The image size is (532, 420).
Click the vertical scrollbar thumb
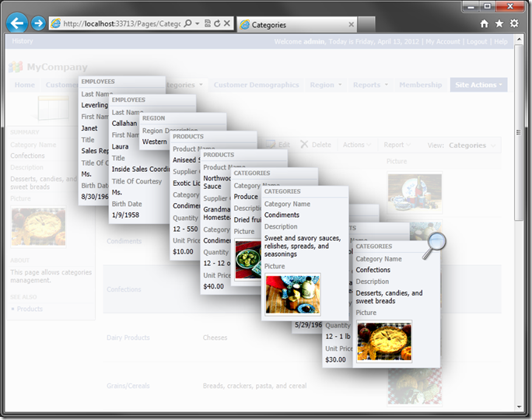pyautogui.click(x=519, y=133)
